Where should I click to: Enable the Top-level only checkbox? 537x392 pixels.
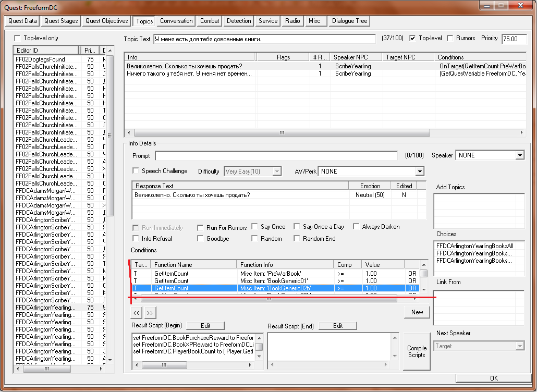pyautogui.click(x=18, y=39)
